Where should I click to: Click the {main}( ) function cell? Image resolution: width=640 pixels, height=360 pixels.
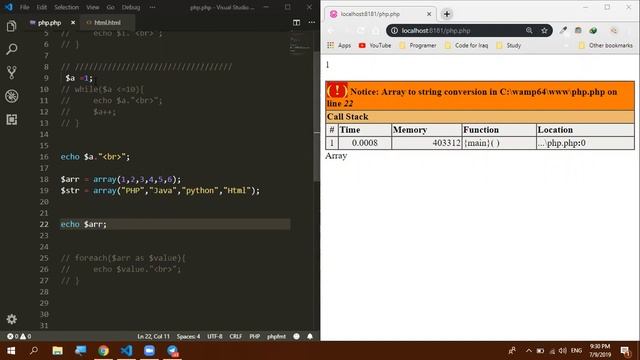click(x=499, y=143)
